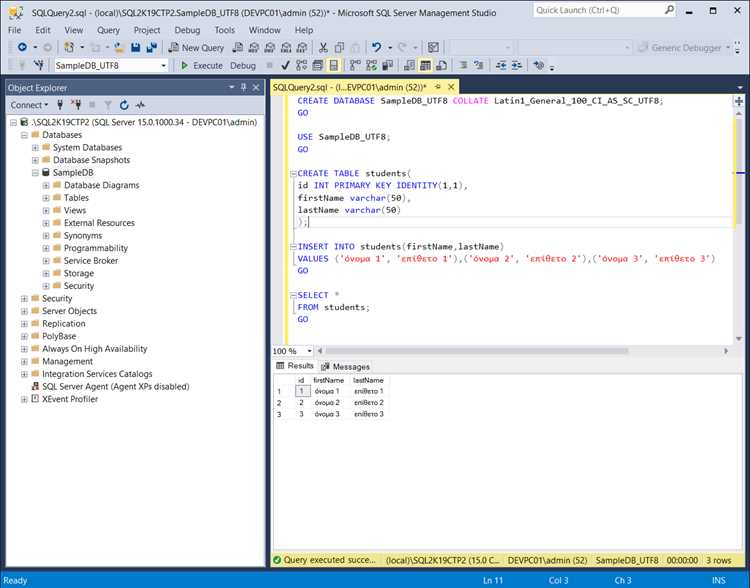Toggle IntelliSense Enabled button

[x=333, y=65]
